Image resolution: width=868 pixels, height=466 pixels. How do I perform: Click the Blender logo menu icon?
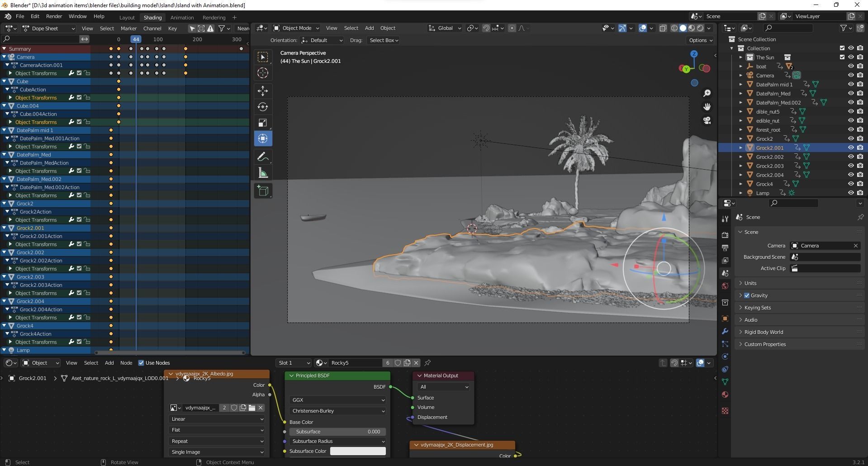[8, 16]
